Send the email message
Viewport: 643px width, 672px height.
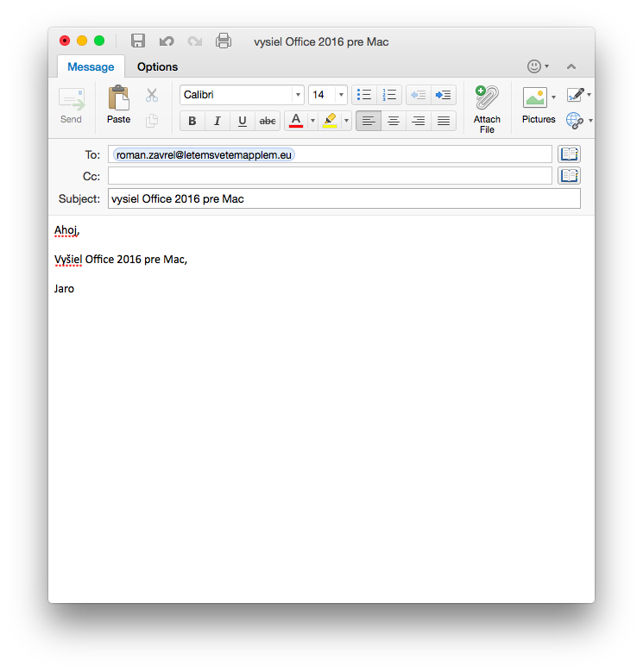tap(71, 106)
